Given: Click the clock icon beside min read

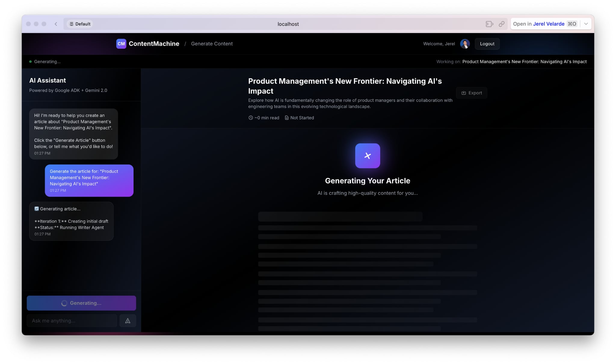Looking at the screenshot, I should click(x=251, y=118).
